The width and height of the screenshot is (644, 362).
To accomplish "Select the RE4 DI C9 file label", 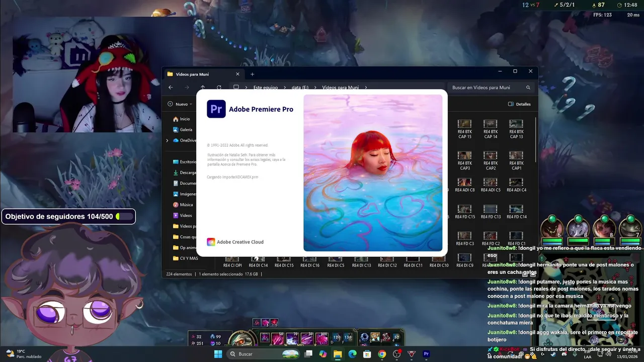I will 464,265.
